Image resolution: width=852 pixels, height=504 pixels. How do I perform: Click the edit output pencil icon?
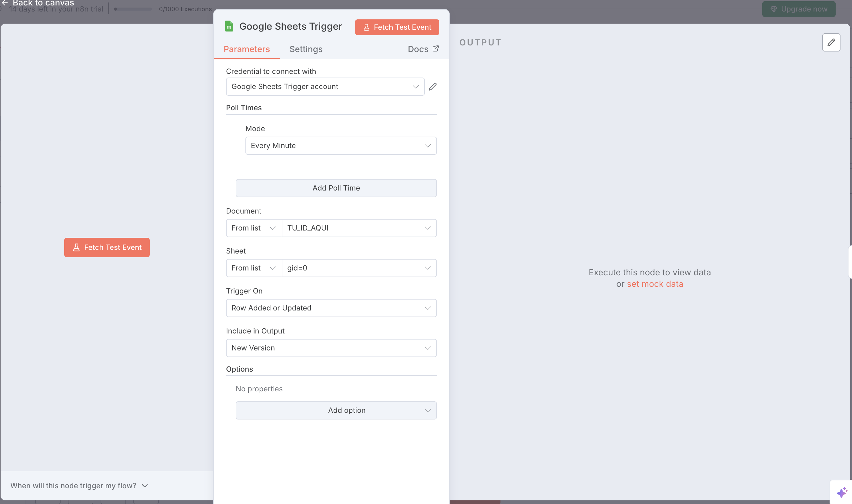click(831, 42)
